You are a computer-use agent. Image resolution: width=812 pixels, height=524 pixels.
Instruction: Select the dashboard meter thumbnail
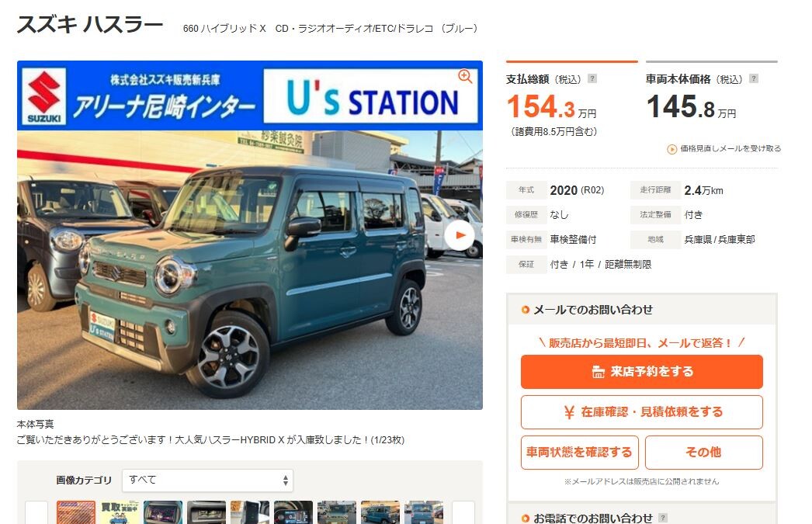click(293, 512)
